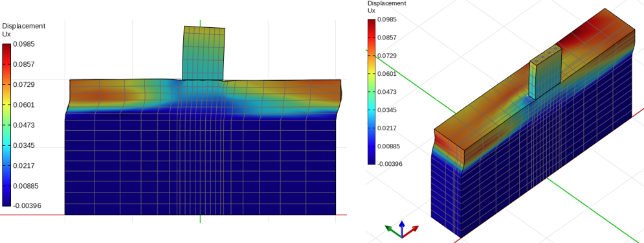Click the 0.0473 value in the left legend
Viewport: 644px width, 243px height.
click(25, 125)
